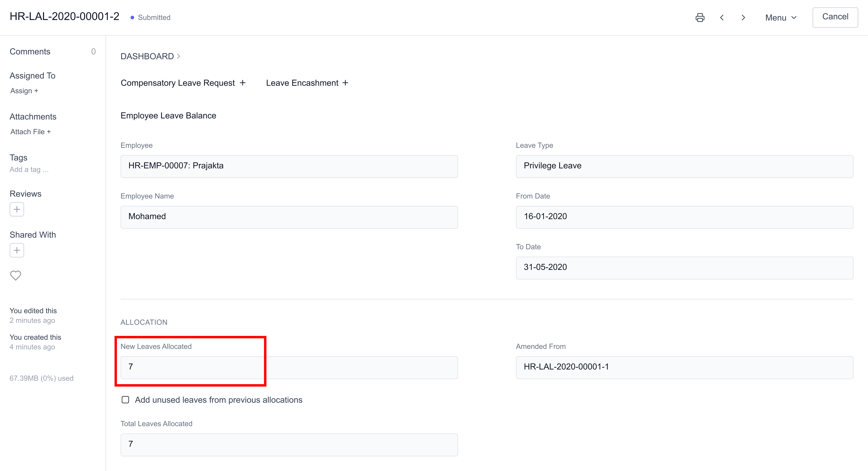This screenshot has width=868, height=471.
Task: Open the Menu dropdown
Action: coord(781,17)
